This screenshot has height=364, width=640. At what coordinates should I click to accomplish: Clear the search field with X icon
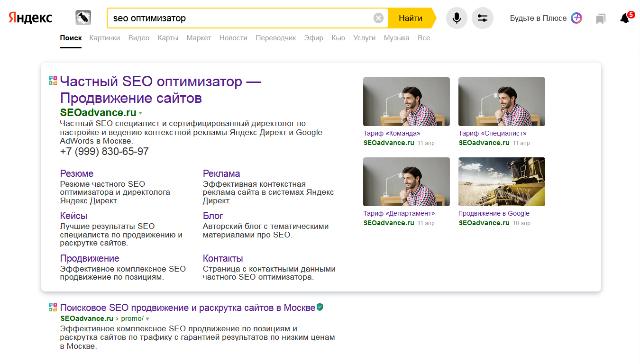pos(378,18)
